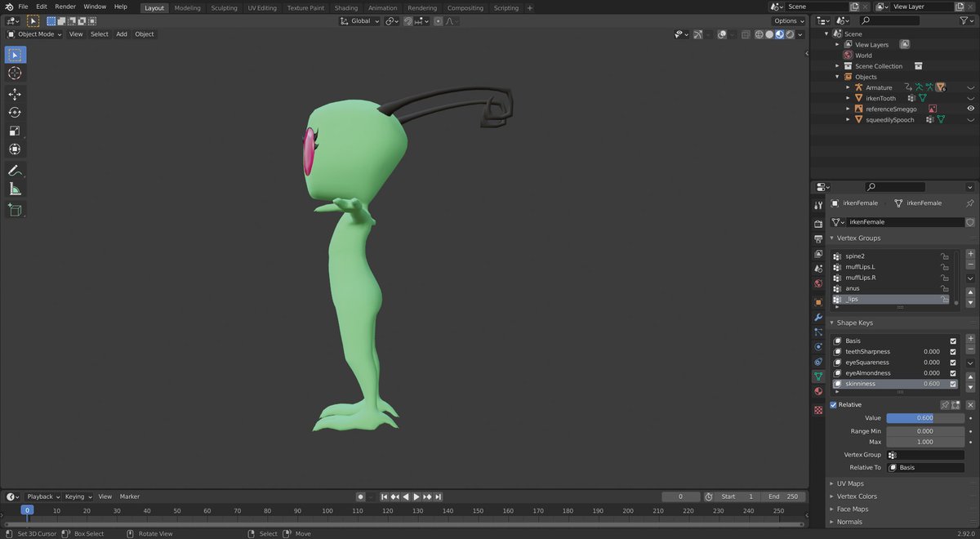This screenshot has width=980, height=539.
Task: Open the Scene properties tab
Action: (x=818, y=269)
